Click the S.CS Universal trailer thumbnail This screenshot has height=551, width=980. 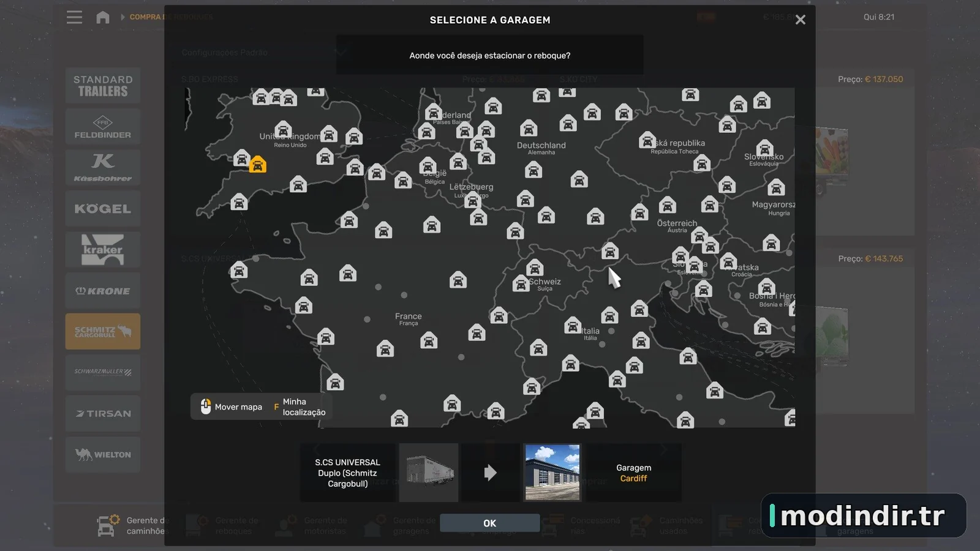(429, 473)
